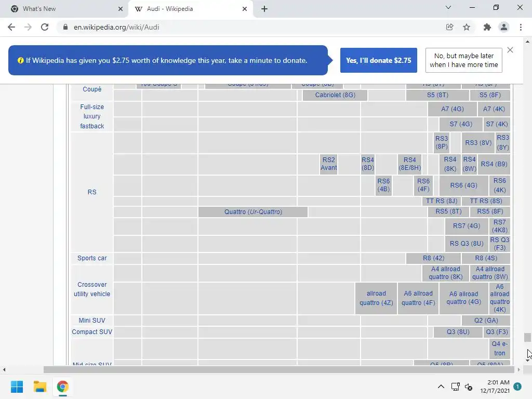Open A6 allroad quattro (4F) link
This screenshot has width=532, height=399.
click(418, 298)
